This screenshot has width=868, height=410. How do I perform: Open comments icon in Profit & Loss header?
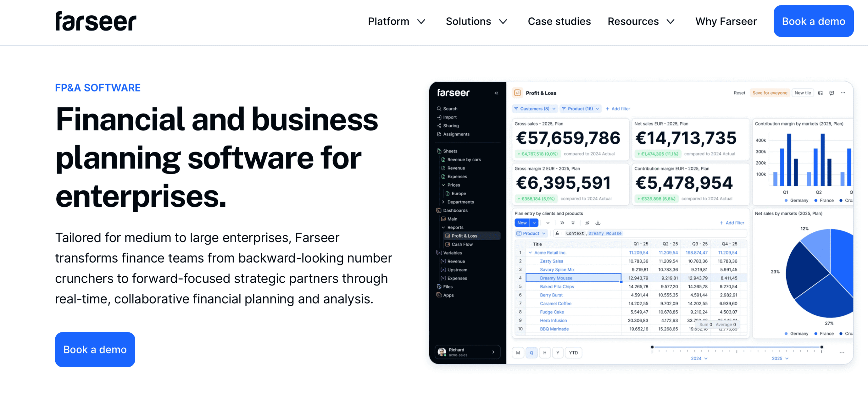[x=831, y=93]
